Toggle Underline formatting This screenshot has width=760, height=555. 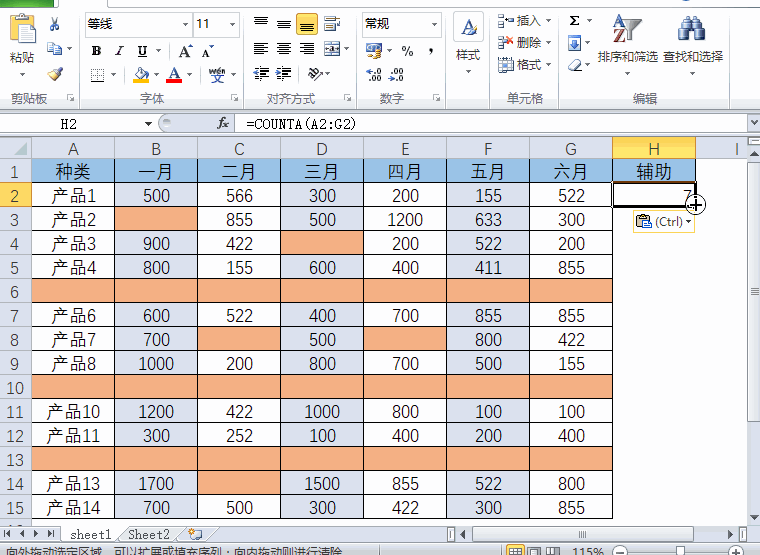click(x=142, y=50)
